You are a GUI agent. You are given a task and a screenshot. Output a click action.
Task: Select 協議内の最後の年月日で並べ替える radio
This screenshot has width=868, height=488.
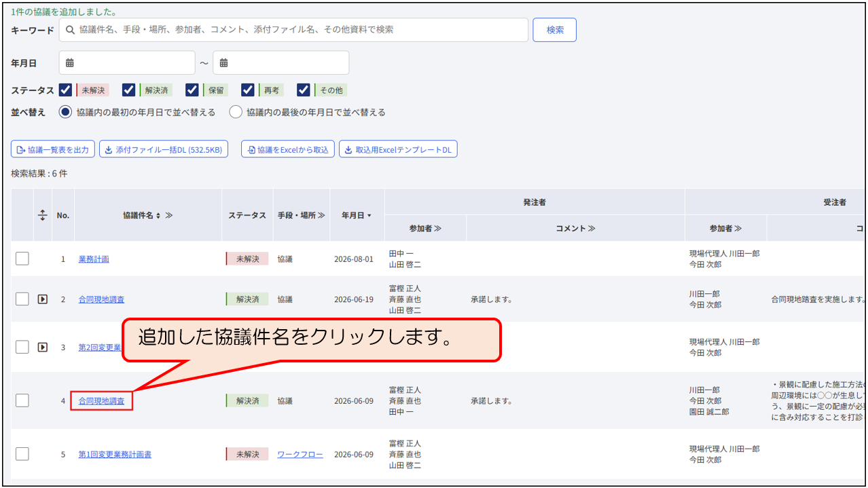[x=236, y=113]
